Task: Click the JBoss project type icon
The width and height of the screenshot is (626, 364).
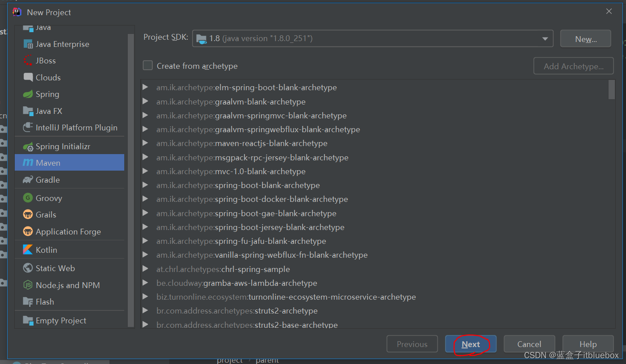Action: point(28,61)
